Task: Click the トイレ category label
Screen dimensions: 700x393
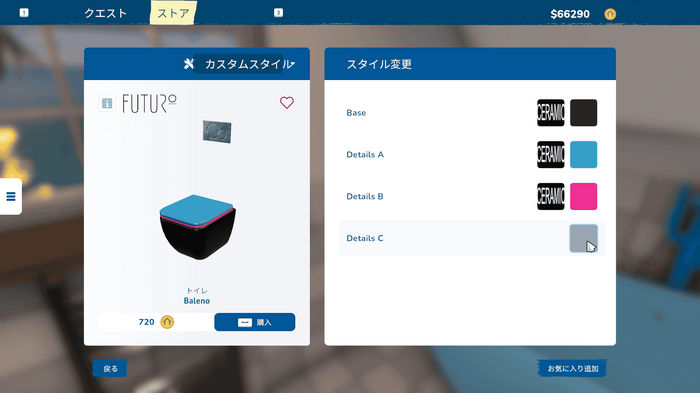Action: (197, 291)
